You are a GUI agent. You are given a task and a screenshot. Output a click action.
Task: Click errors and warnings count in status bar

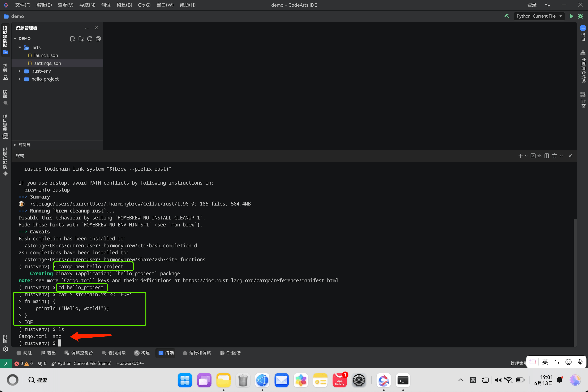coord(24,363)
